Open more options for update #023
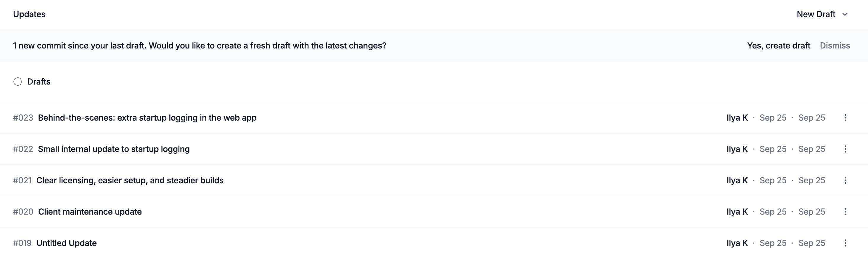Screen dimensions: 868x256 [x=845, y=118]
